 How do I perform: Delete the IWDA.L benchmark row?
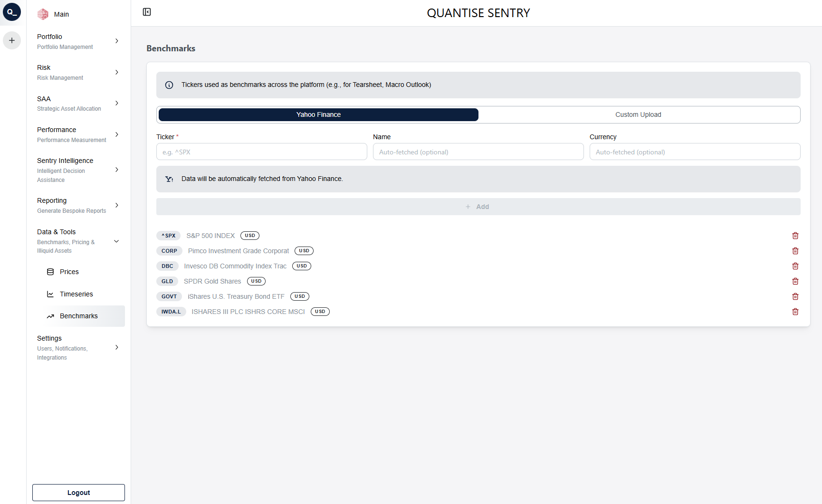coord(795,312)
